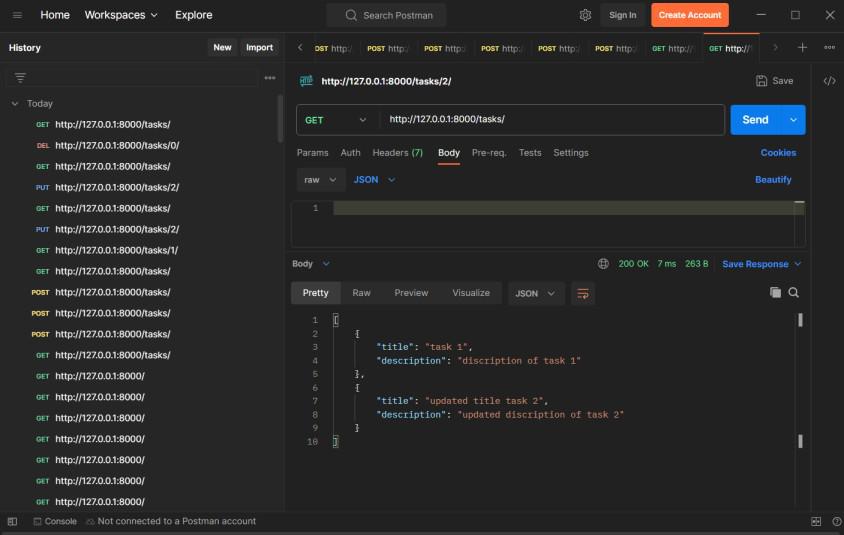
Task: Search the response using the magnifier icon
Action: 794,293
